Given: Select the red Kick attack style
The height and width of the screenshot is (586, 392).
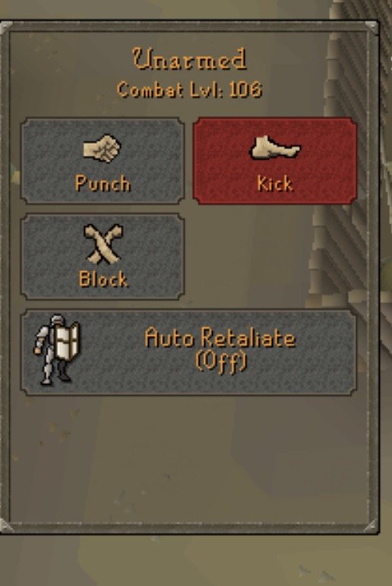Looking at the screenshot, I should pyautogui.click(x=275, y=160).
